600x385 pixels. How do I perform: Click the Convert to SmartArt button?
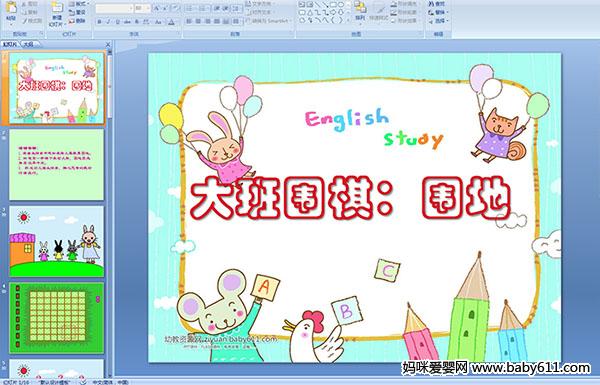pos(269,21)
